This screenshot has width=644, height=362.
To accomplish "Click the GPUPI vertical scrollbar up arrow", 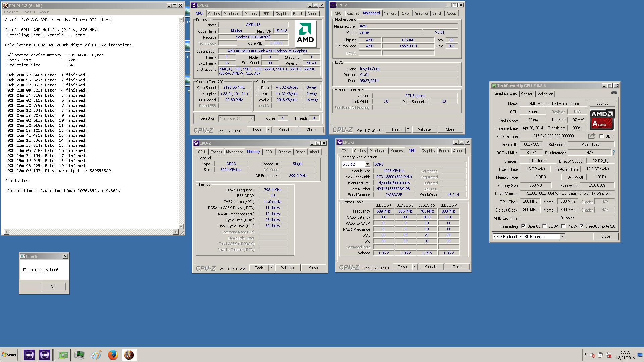I will point(181,20).
